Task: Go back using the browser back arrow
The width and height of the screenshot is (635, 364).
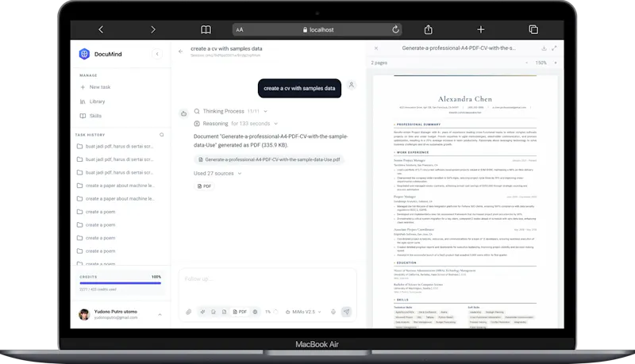Action: click(x=101, y=29)
